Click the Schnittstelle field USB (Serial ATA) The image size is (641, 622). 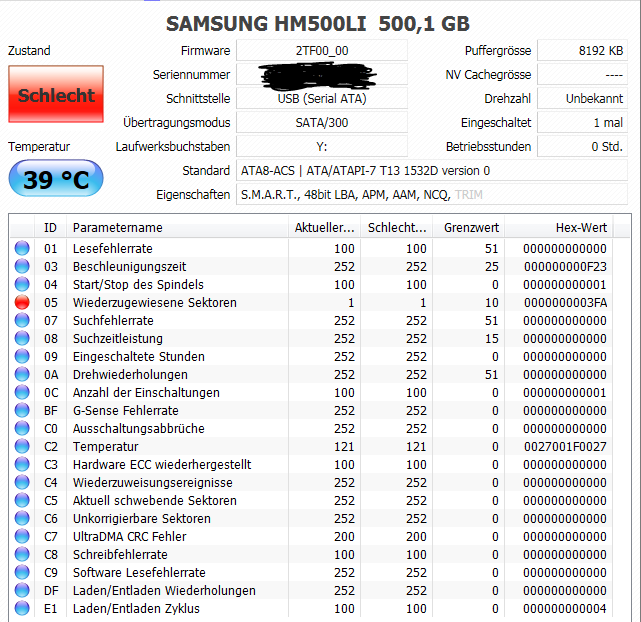coord(322,98)
